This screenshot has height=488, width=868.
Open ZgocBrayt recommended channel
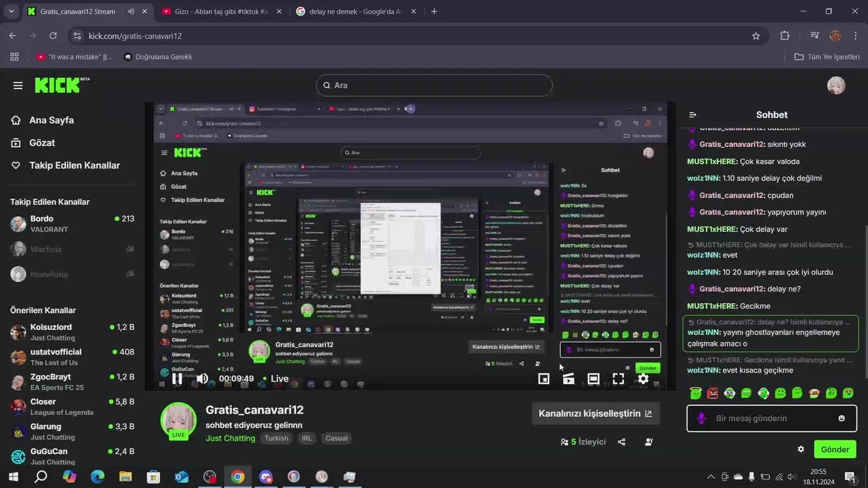[72, 382]
